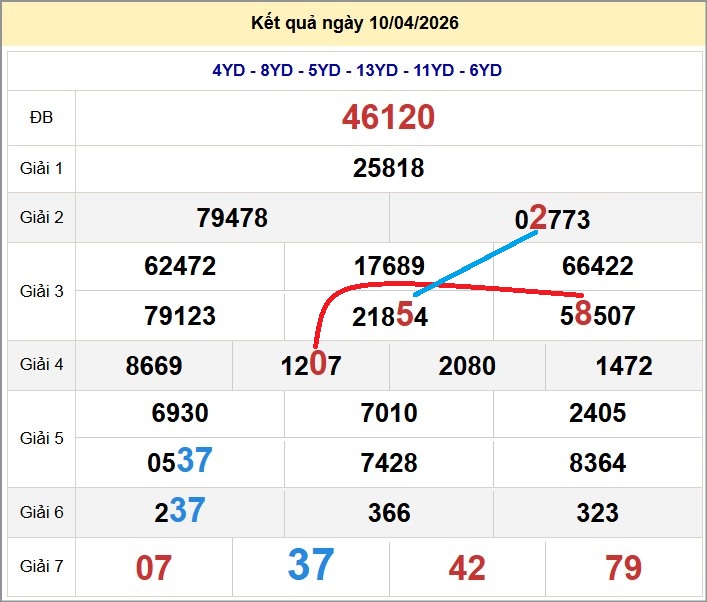Click the Giải 3 number 21854
Screen dimensions: 707x602
(x=389, y=316)
